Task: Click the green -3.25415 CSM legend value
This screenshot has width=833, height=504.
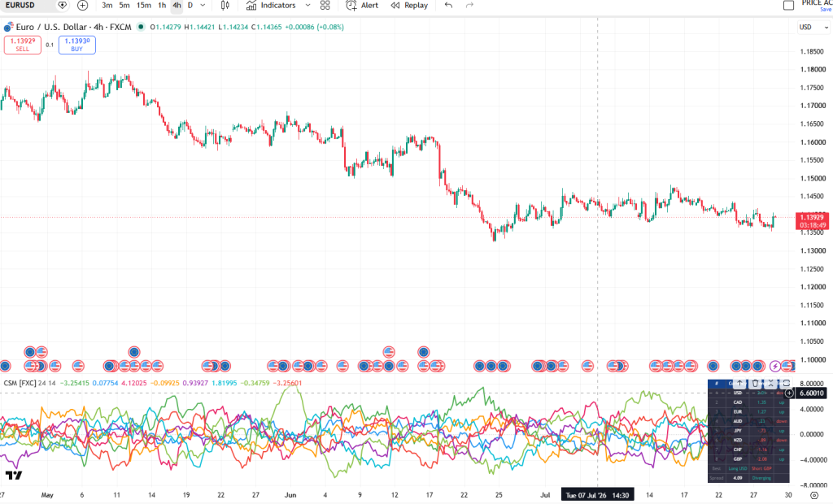Action: [x=74, y=383]
